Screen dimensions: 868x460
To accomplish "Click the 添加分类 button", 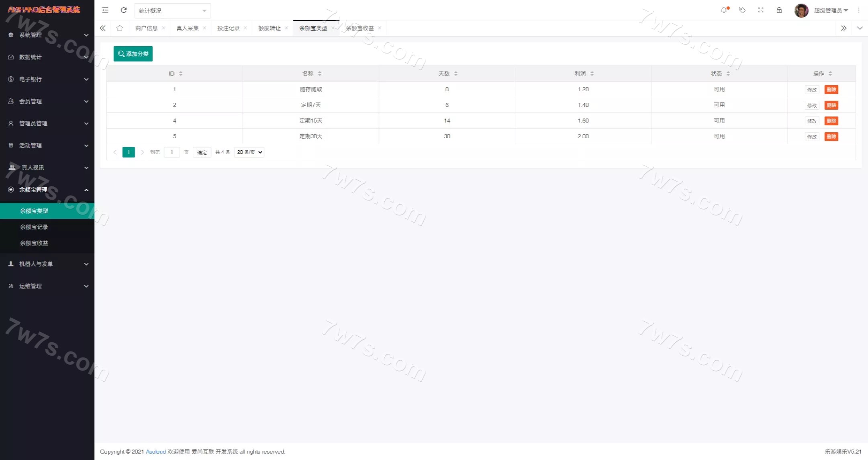I will click(133, 54).
